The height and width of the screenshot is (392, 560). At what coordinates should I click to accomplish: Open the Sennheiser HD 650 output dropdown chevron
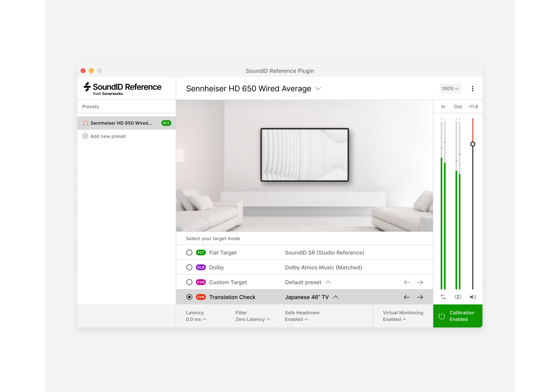point(318,89)
